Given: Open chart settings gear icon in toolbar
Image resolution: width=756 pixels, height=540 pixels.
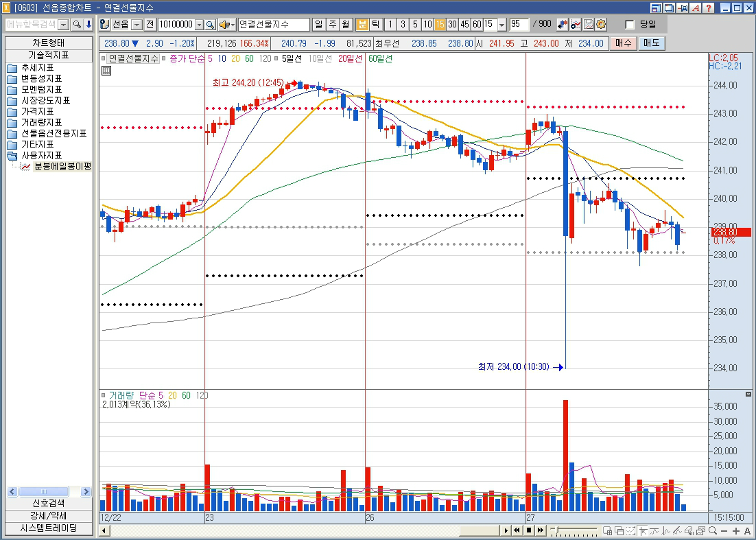Looking at the screenshot, I should click(x=601, y=25).
